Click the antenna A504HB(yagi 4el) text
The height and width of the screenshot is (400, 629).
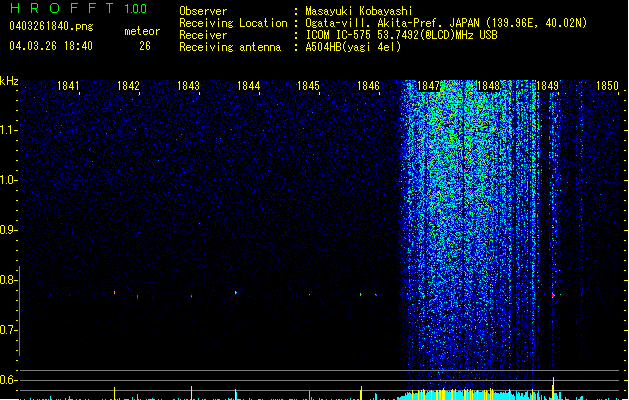click(x=353, y=47)
